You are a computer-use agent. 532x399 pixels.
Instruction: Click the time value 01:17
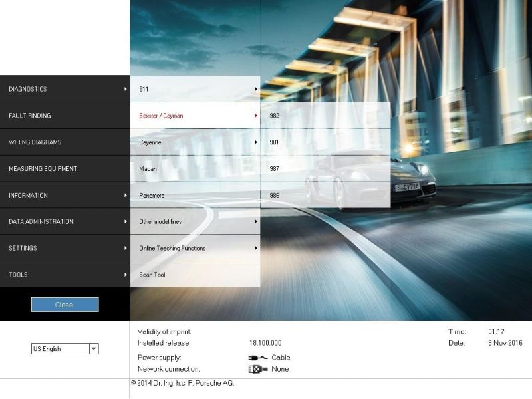[496, 331]
